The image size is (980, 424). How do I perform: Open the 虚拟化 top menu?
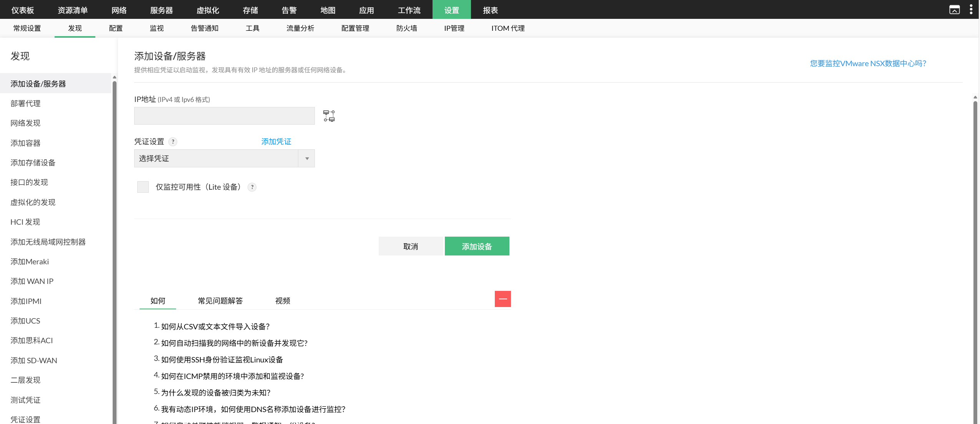click(208, 10)
